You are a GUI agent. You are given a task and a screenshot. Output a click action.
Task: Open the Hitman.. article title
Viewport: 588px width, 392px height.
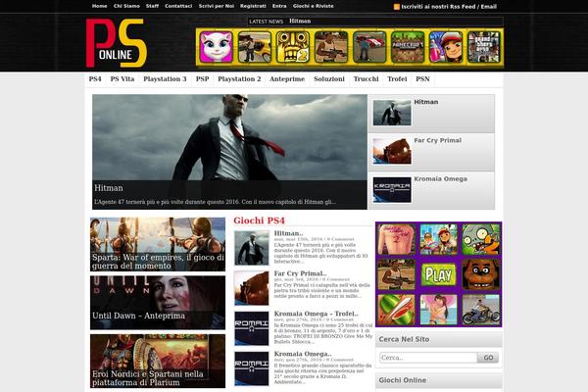pyautogui.click(x=288, y=233)
